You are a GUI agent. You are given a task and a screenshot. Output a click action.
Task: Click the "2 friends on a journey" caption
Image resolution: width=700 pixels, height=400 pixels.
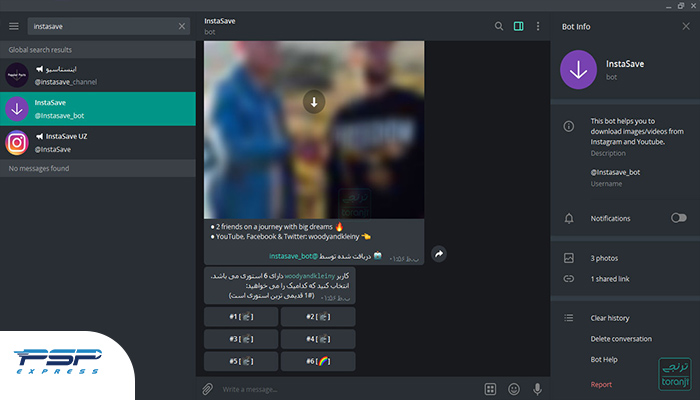pyautogui.click(x=277, y=227)
